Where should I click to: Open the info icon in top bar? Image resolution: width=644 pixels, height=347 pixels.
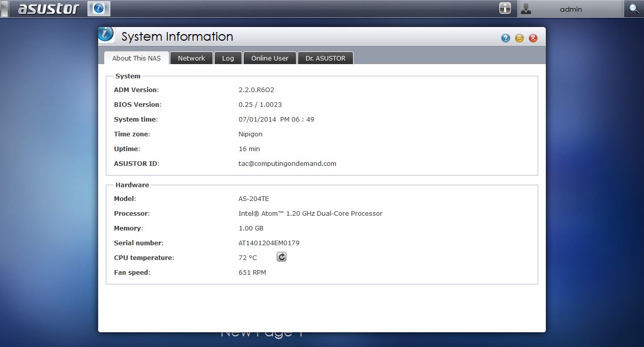(x=505, y=8)
